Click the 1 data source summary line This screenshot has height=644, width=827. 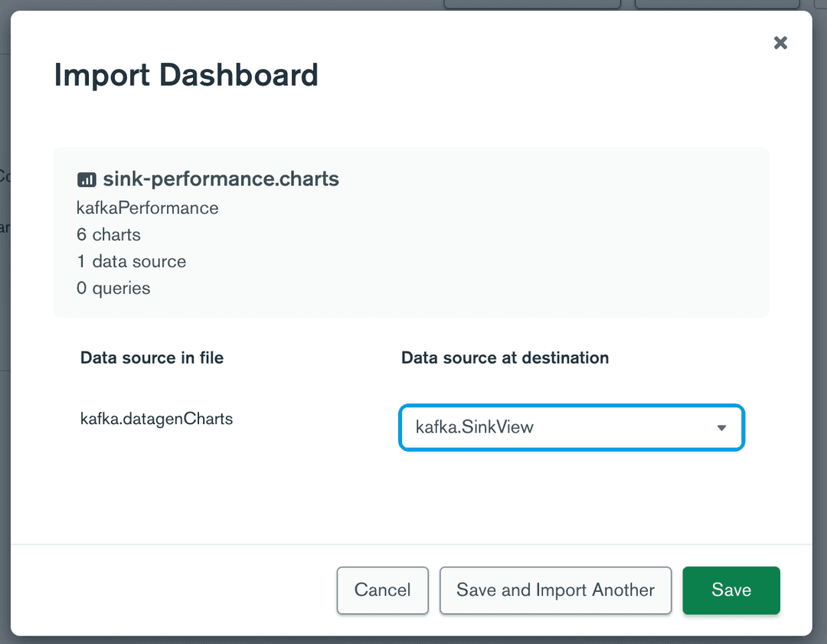[x=131, y=261]
